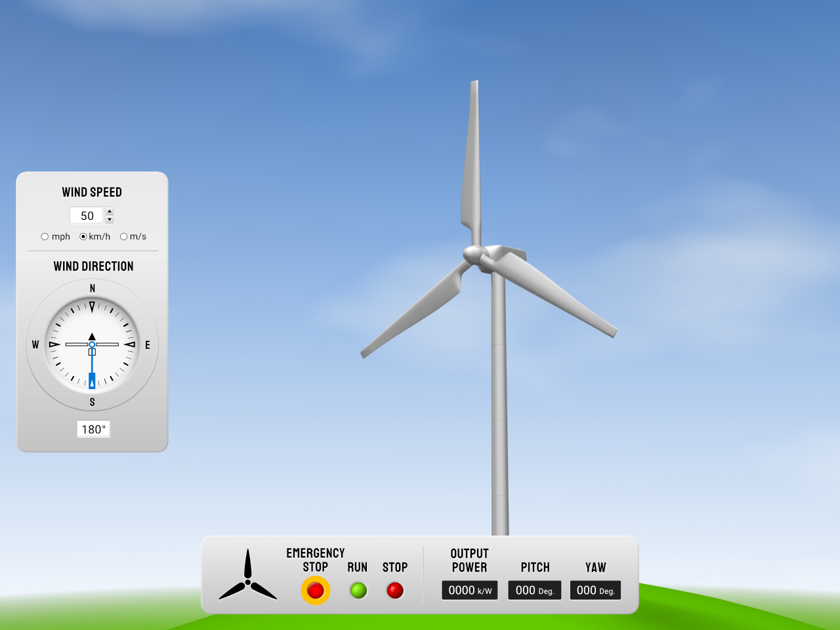Image resolution: width=840 pixels, height=630 pixels.
Task: Click the east arrow marker on compass
Action: pos(130,345)
